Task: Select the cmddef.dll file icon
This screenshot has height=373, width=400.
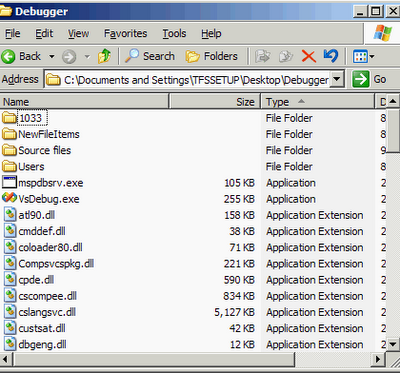Action: coord(10,231)
